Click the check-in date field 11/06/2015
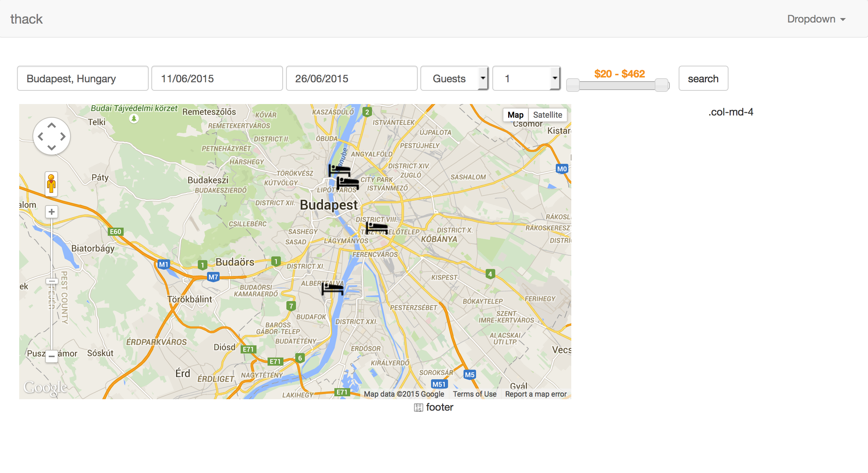Screen dimensions: 868x473 [217, 78]
